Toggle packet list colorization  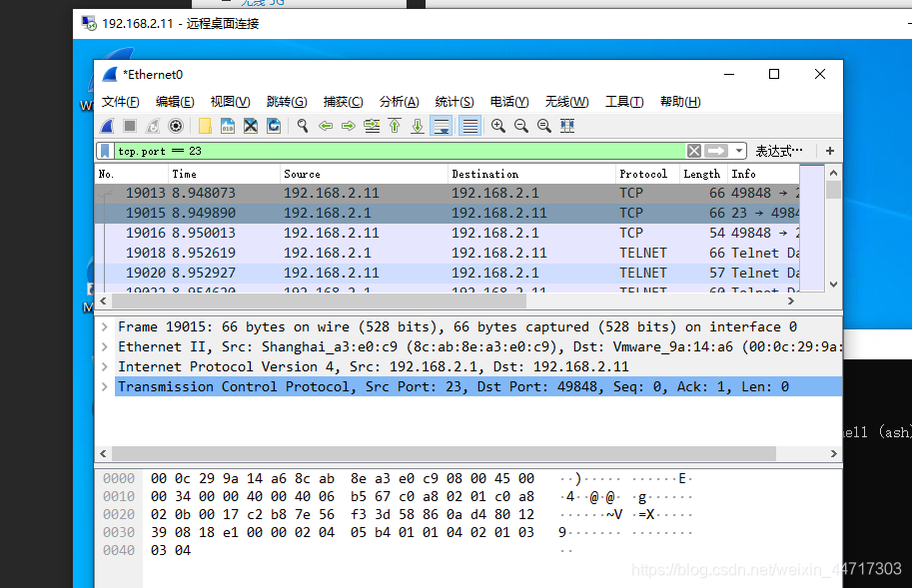coord(469,126)
